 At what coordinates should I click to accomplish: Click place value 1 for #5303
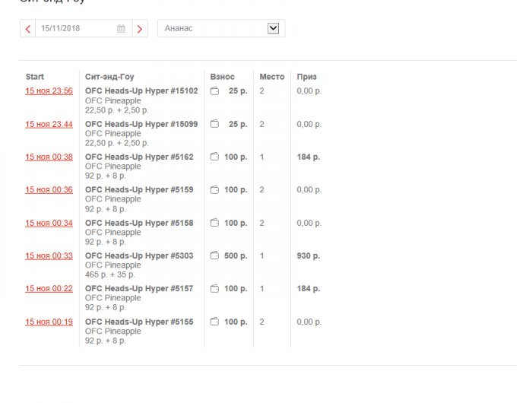(261, 255)
